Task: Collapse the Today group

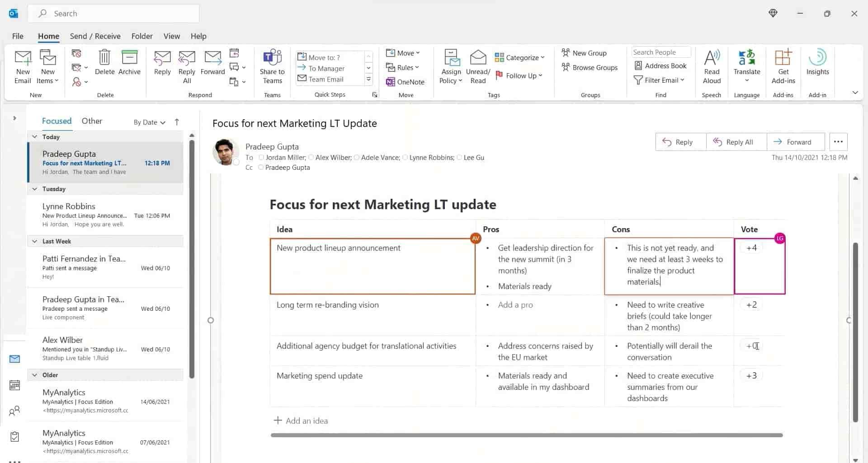Action: point(35,136)
